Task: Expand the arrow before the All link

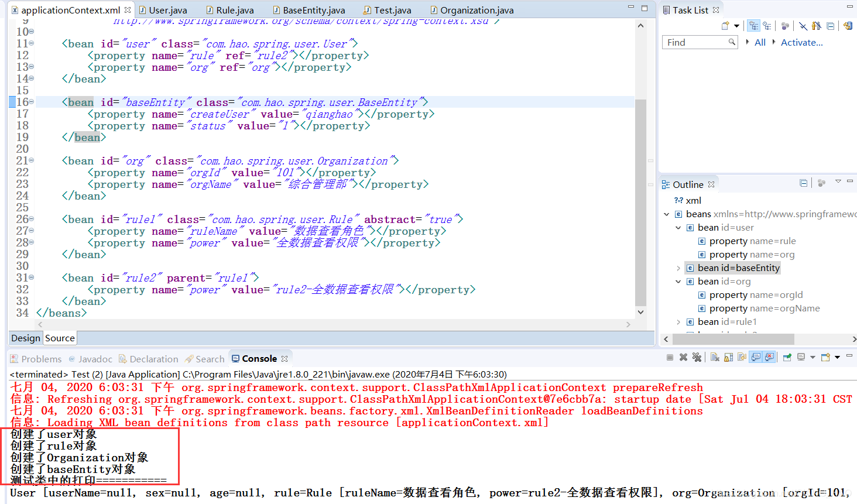Action: [x=748, y=42]
